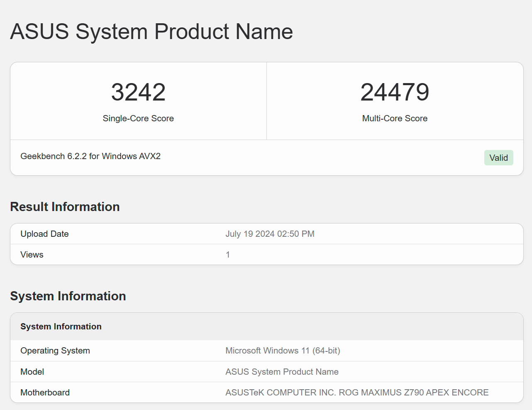Screen dimensions: 532x410
Task: Click 'Geekbench 6.2.2 for Windows AVX2' text
Action: click(x=90, y=156)
